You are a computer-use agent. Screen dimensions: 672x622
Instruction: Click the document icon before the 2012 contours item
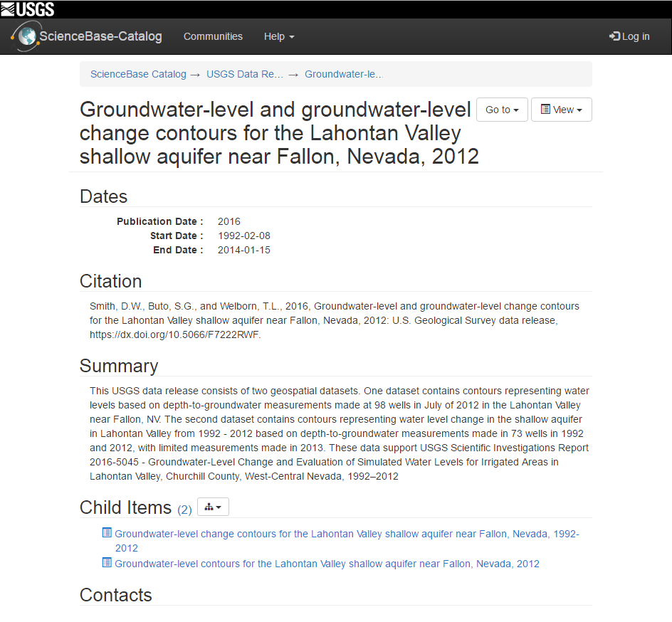pos(107,563)
